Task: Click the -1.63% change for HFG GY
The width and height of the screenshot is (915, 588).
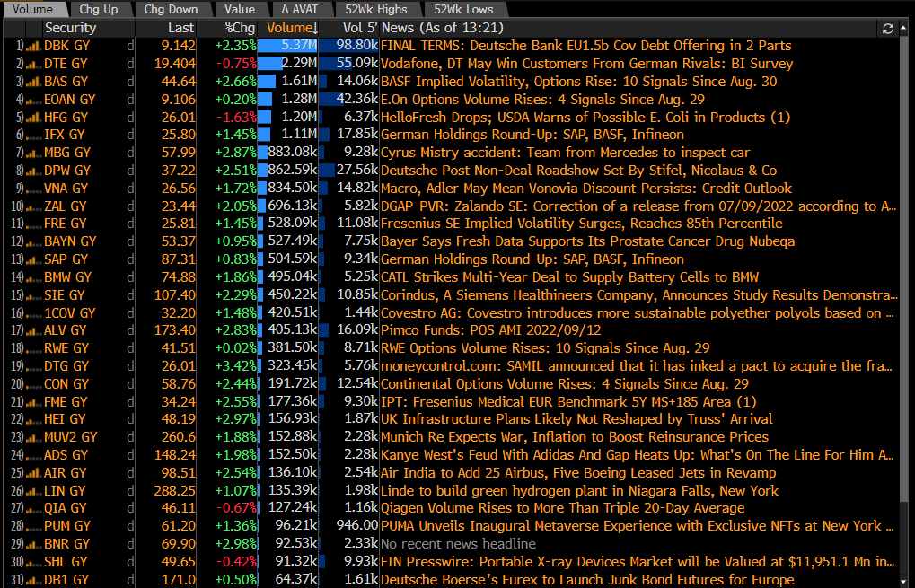Action: click(236, 117)
